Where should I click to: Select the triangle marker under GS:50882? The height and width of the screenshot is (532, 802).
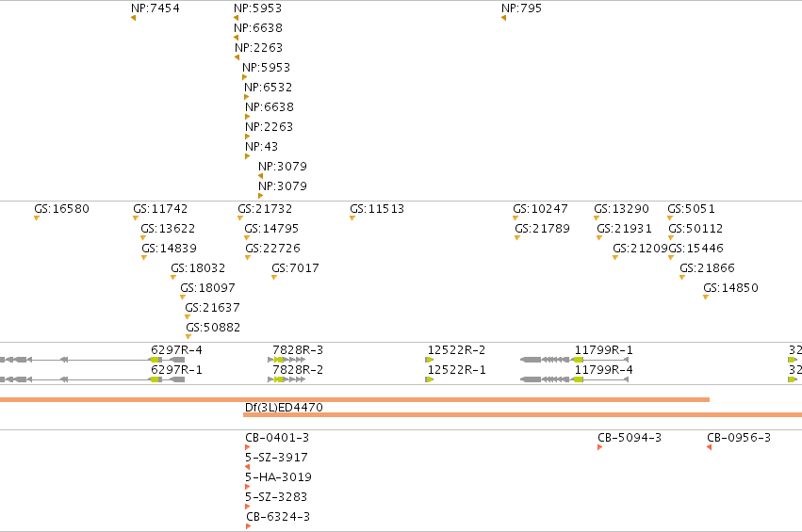pyautogui.click(x=188, y=337)
